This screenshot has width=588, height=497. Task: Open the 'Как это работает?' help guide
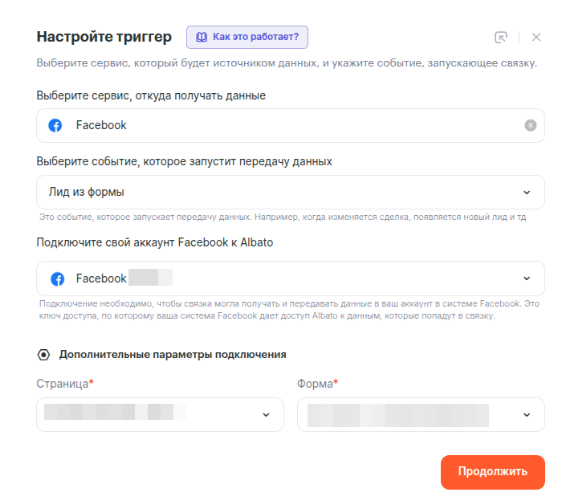pos(247,37)
